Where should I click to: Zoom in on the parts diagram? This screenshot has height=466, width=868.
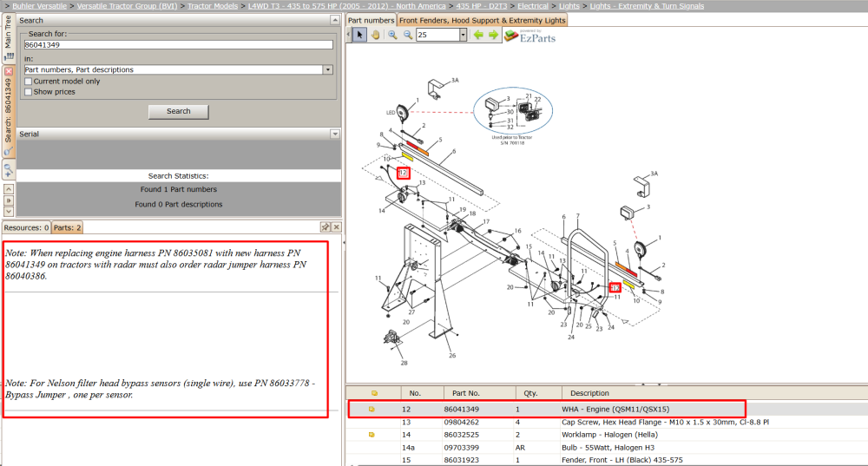392,35
